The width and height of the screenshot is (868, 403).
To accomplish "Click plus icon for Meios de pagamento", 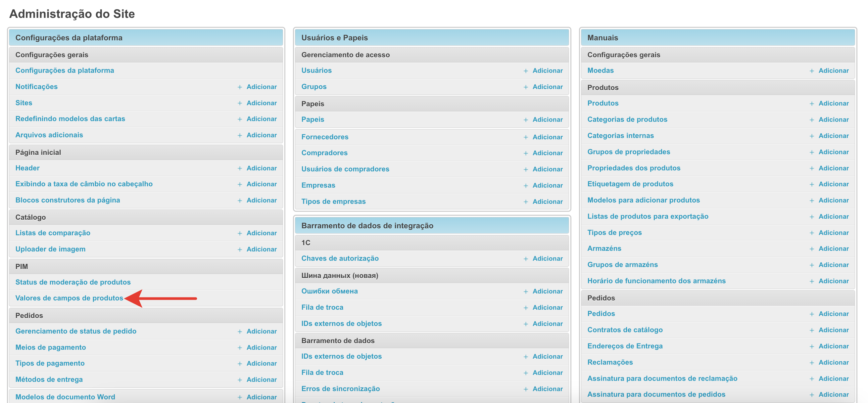I will 240,348.
